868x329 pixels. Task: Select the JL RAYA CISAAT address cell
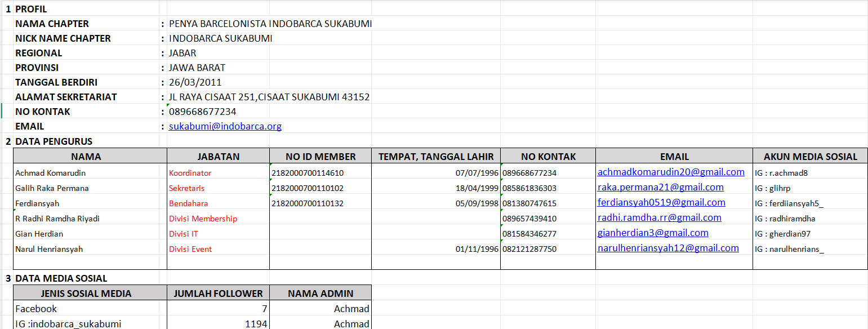pyautogui.click(x=269, y=97)
